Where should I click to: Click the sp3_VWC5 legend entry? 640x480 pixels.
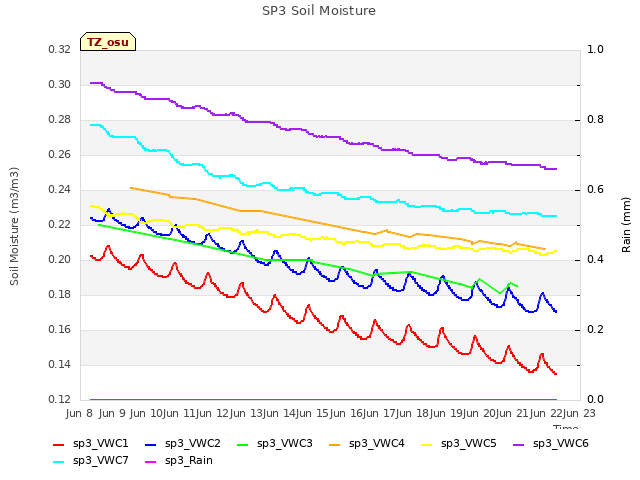click(458, 444)
